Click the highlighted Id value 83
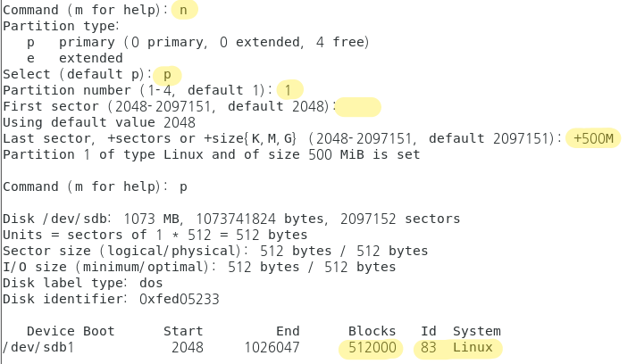 (x=429, y=348)
